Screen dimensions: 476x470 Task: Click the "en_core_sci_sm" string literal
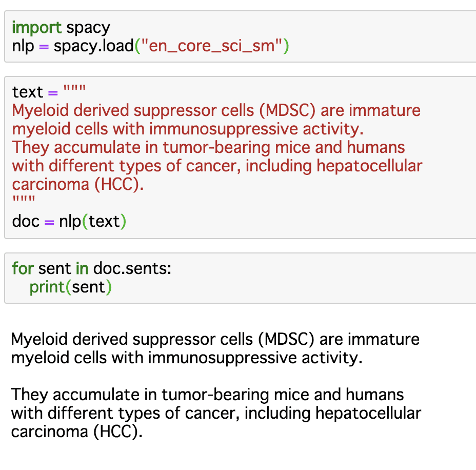point(212,46)
